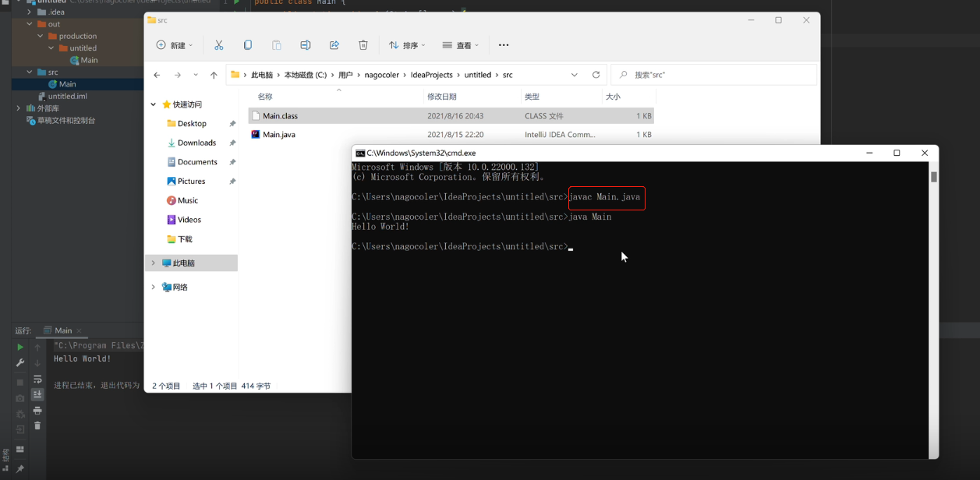Screen dimensions: 980x480
Task: Expand the .idea folder in project tree
Action: coord(30,12)
